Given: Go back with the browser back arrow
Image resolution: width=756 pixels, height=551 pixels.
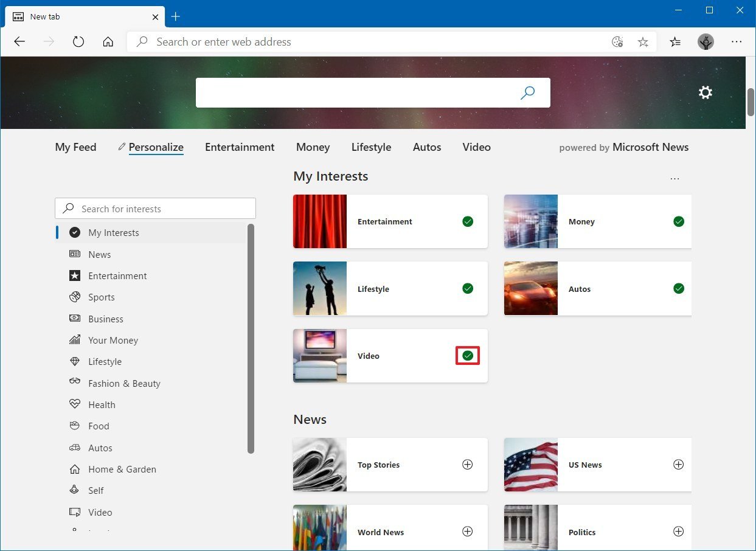Looking at the screenshot, I should (x=19, y=42).
